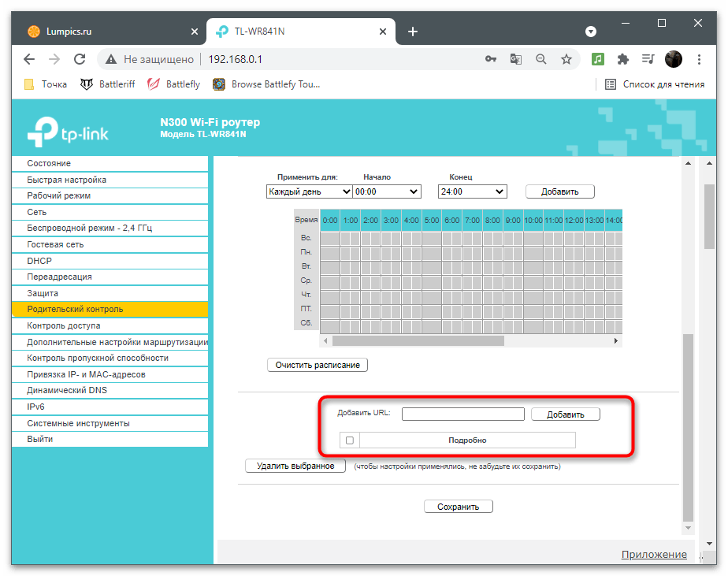Image resolution: width=728 pixels, height=576 pixels.
Task: Open the Защита menu item
Action: (x=110, y=293)
